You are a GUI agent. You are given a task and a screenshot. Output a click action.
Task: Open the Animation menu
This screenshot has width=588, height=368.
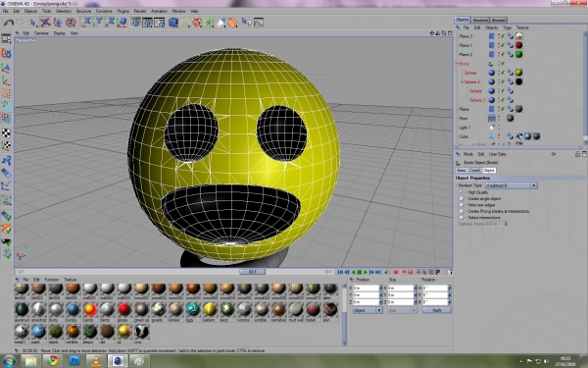pos(159,11)
